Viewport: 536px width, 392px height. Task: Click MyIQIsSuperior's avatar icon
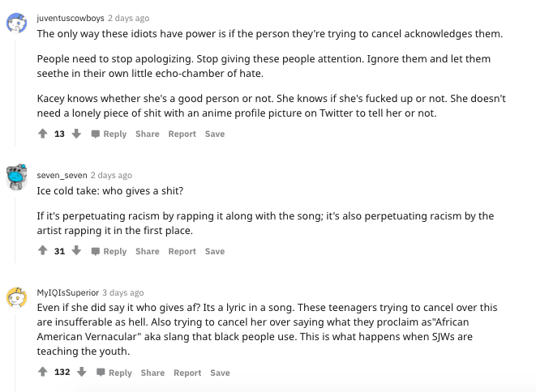click(17, 296)
